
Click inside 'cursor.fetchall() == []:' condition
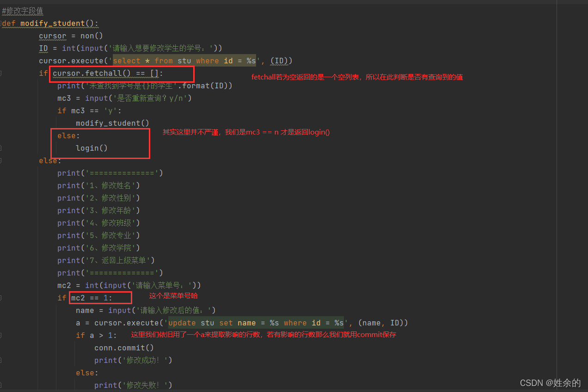(108, 73)
